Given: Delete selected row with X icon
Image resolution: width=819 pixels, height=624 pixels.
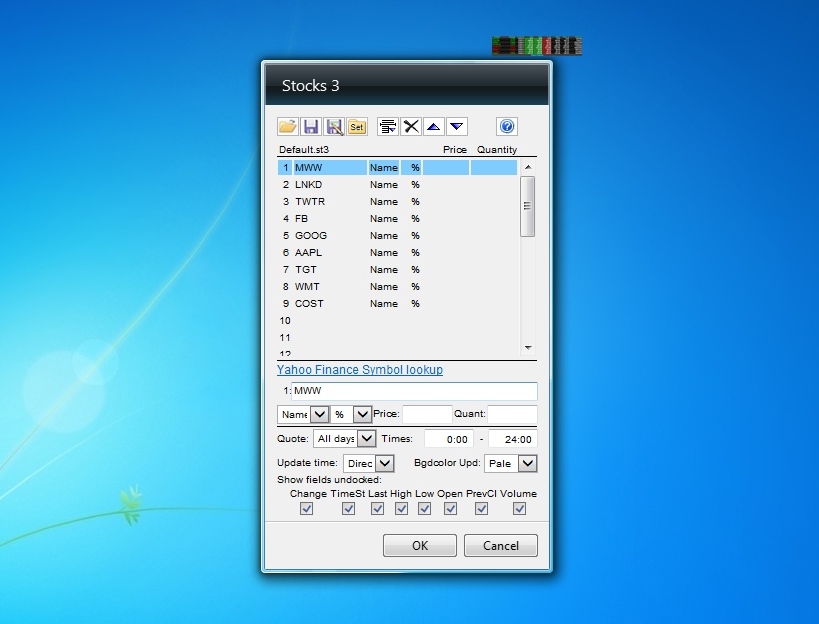Looking at the screenshot, I should click(411, 126).
